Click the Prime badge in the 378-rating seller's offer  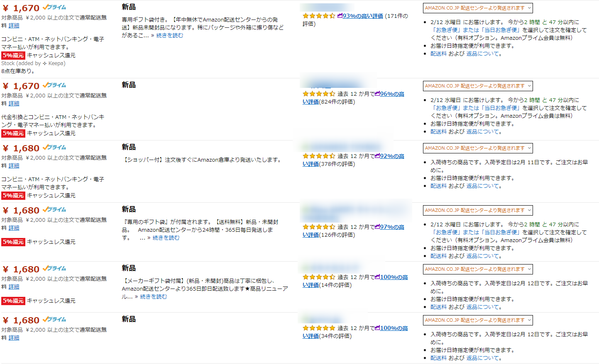click(54, 148)
